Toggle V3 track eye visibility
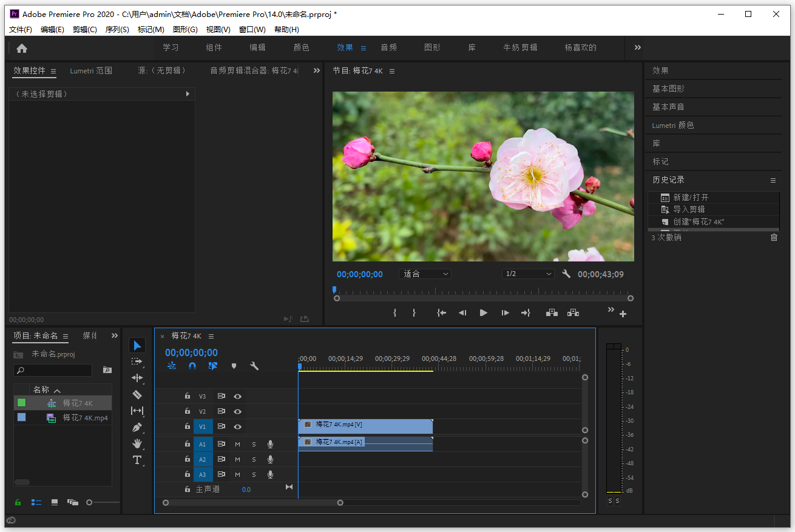This screenshot has height=532, width=795. [x=238, y=396]
